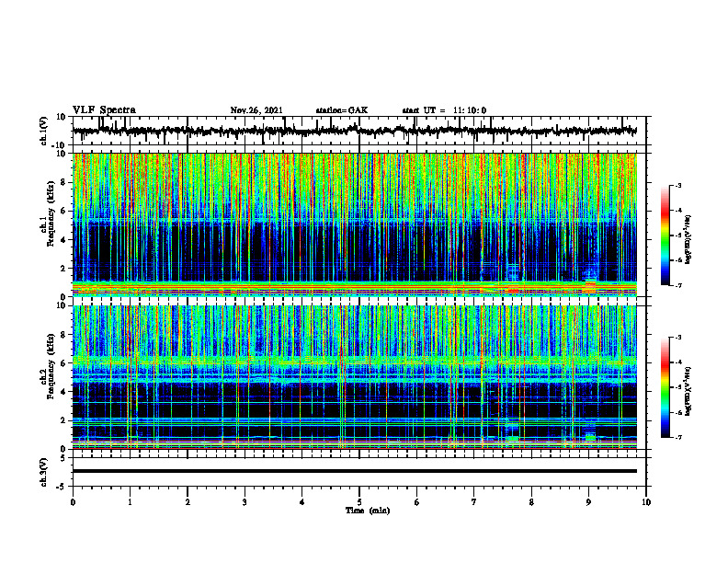Image resolution: width=728 pixels, height=563 pixels.
Task: Click the ch.2 spectrogram plot
Action: (355, 377)
